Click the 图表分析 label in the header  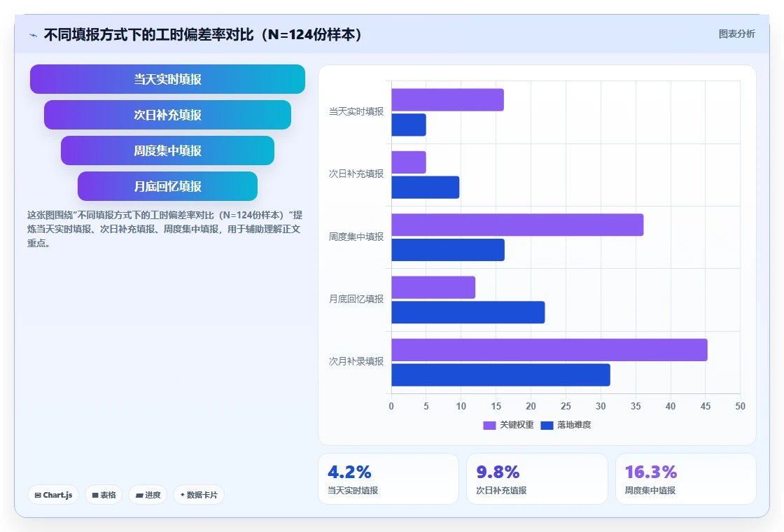736,34
